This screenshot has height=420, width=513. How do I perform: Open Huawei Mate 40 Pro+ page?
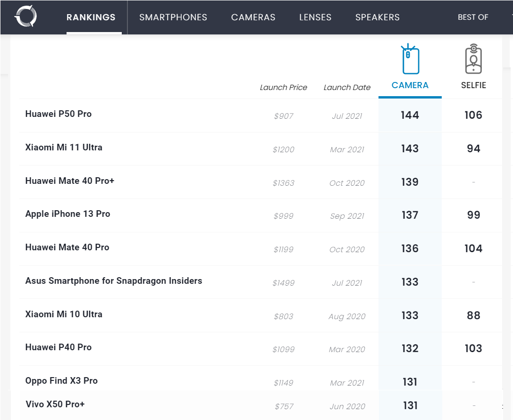coord(70,181)
